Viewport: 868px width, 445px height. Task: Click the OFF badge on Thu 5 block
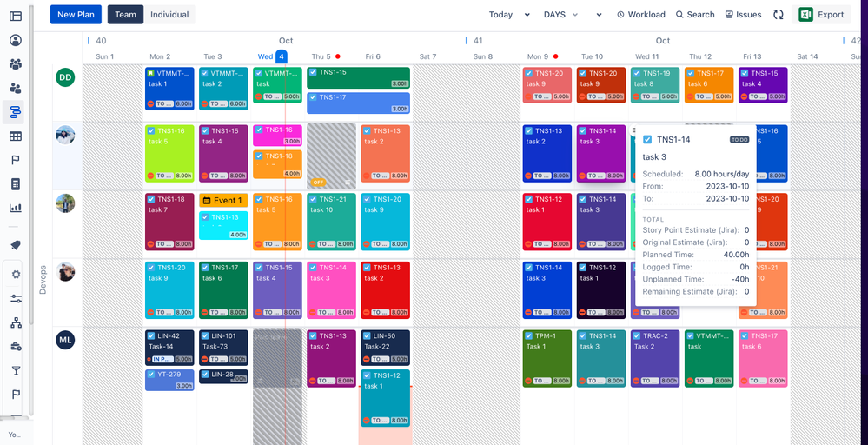pyautogui.click(x=318, y=183)
